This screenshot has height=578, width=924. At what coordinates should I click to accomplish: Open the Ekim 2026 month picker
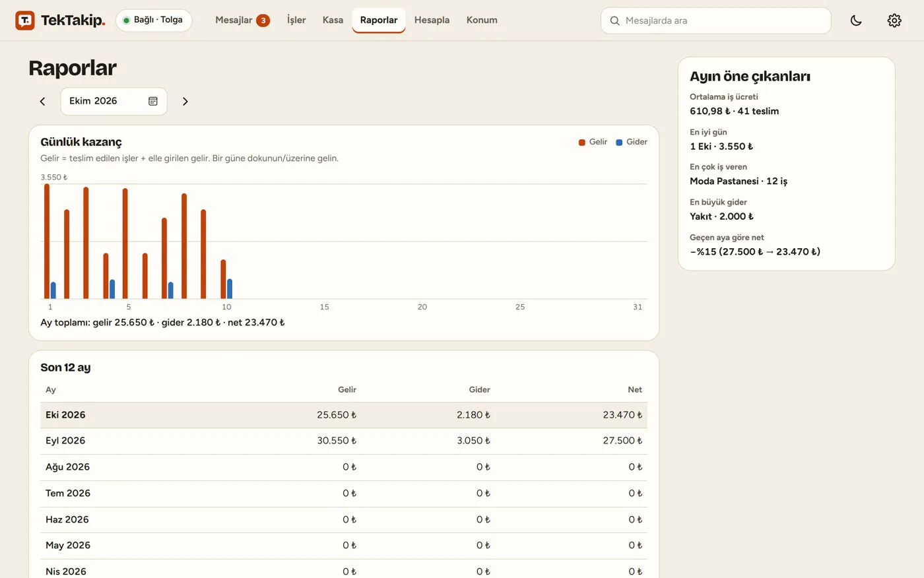(114, 101)
